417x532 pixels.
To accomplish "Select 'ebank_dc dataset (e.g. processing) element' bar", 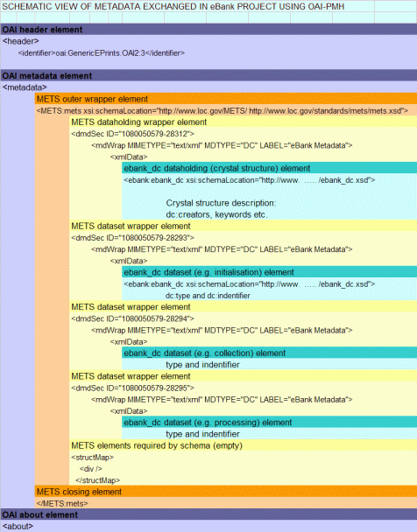I will click(270, 423).
